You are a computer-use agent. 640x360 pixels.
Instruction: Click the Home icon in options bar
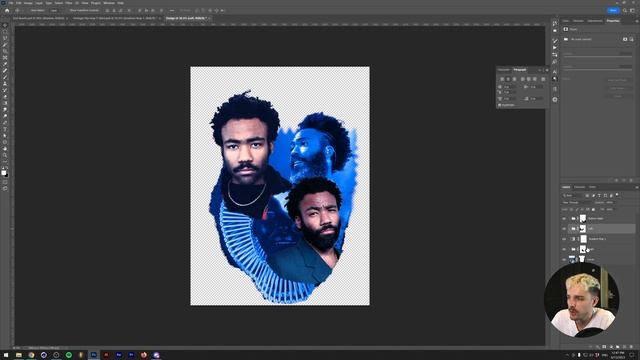(7, 11)
